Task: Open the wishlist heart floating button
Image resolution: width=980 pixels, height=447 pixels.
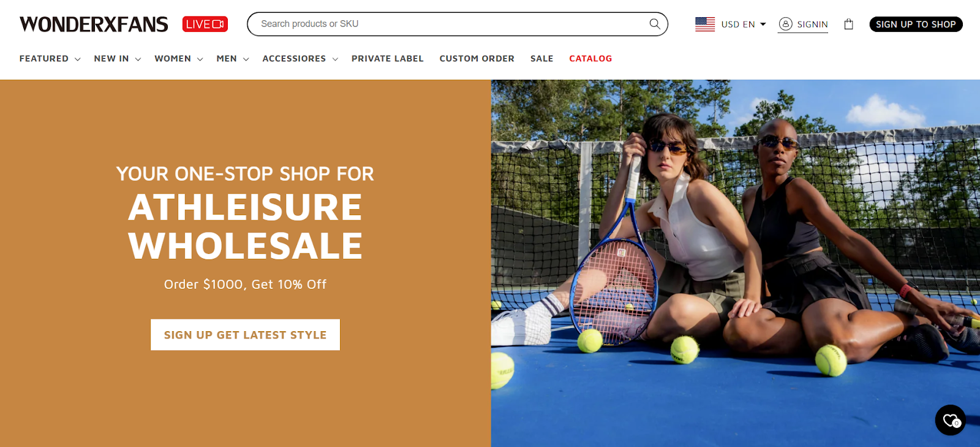Action: [x=950, y=420]
